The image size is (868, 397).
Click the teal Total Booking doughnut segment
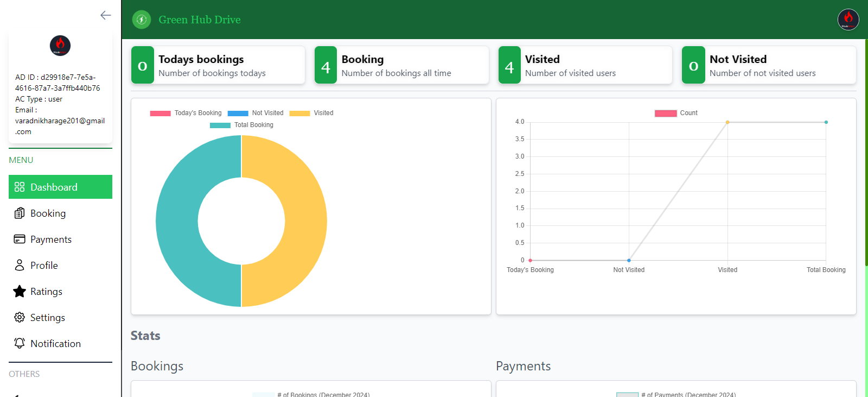tap(177, 221)
